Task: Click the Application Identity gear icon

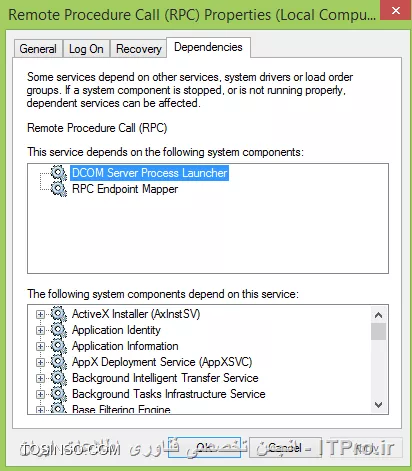Action: (59, 330)
